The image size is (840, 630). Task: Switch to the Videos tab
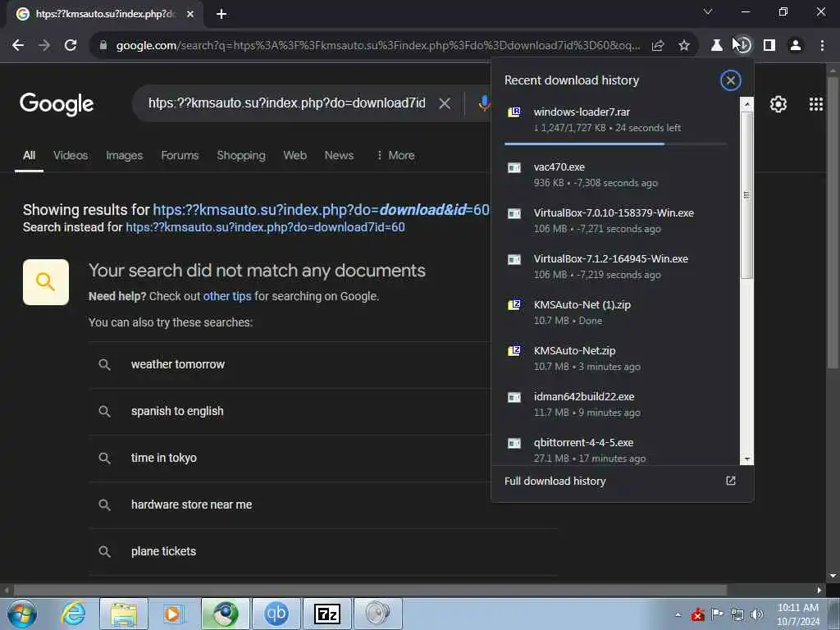pos(71,155)
